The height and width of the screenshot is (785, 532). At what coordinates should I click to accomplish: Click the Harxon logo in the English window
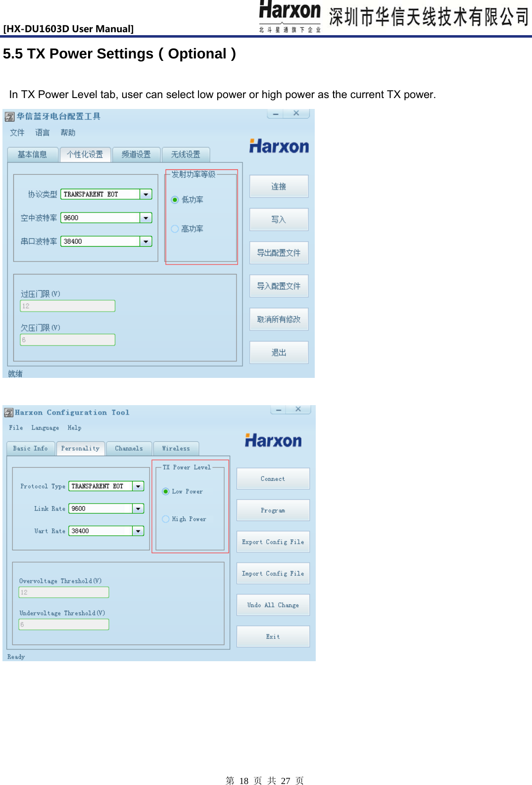273,440
